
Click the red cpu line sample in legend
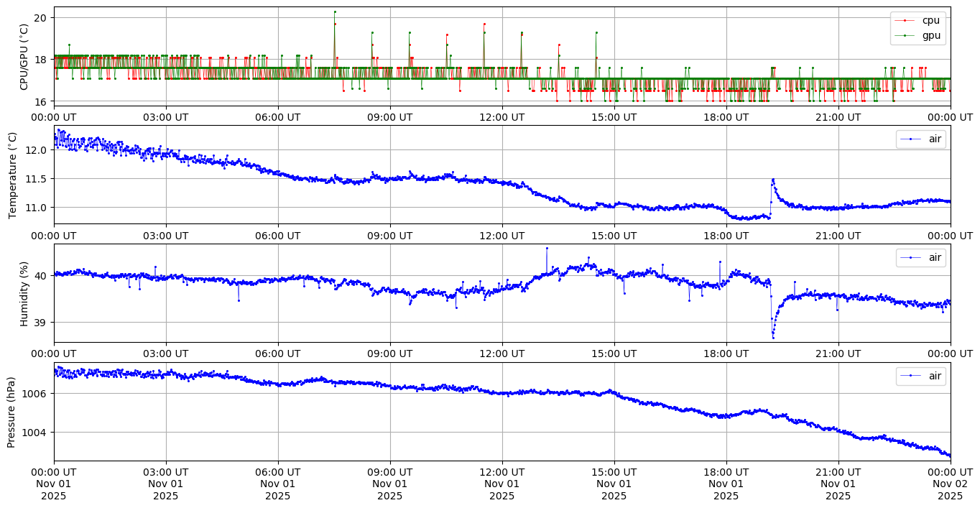click(908, 21)
